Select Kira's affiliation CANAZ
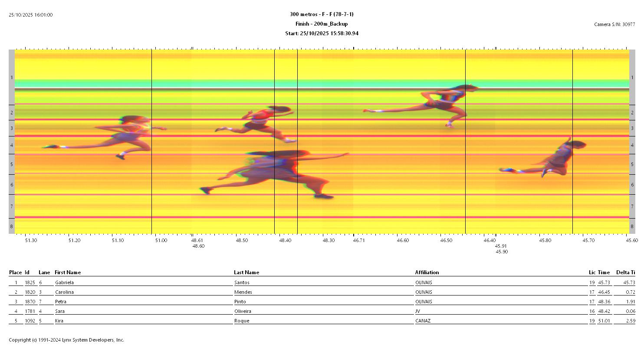This screenshot has height=352, width=644. [423, 321]
